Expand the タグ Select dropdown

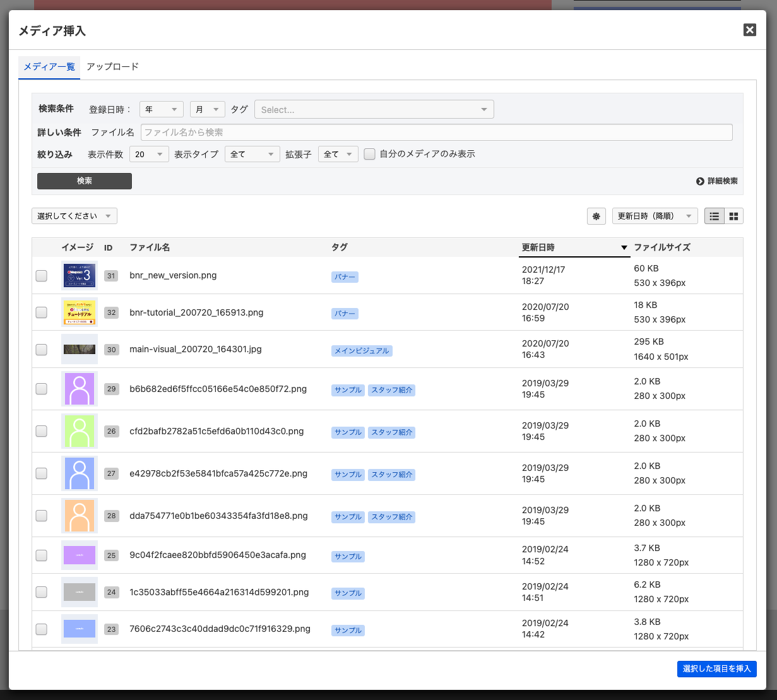point(374,110)
